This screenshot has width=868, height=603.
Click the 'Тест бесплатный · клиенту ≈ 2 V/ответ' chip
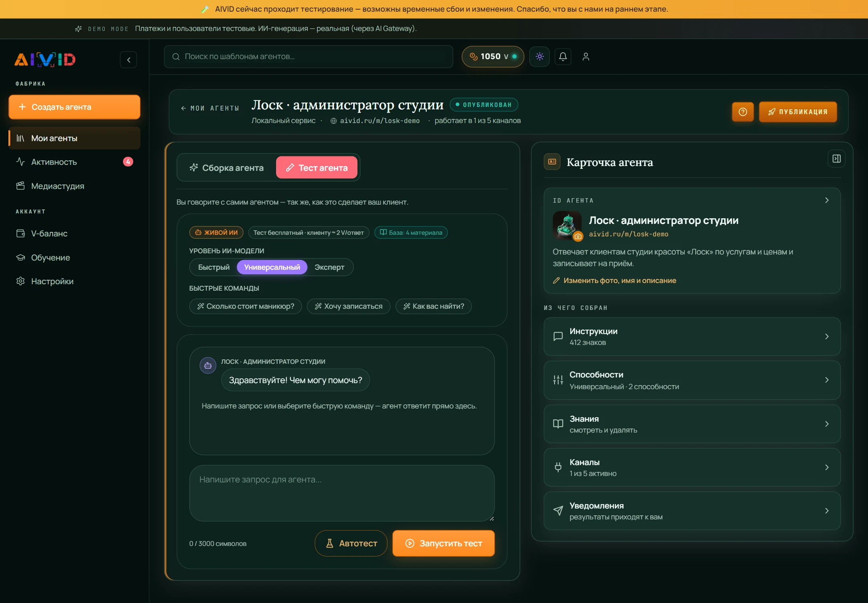[x=309, y=233]
